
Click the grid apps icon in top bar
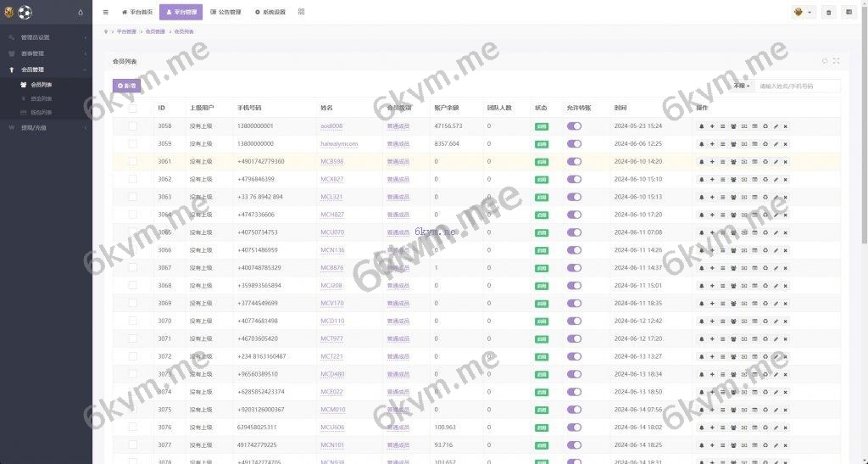(301, 12)
